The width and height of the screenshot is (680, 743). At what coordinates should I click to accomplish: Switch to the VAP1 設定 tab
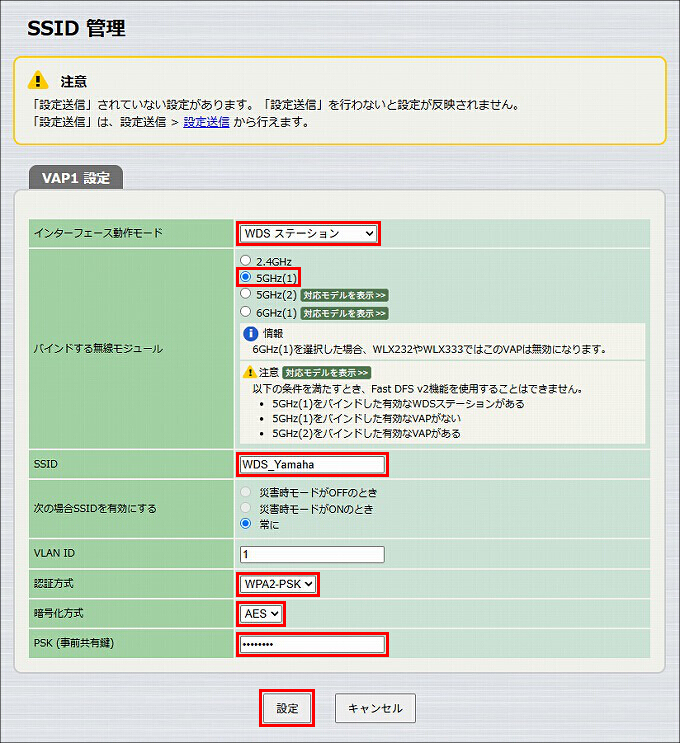coord(76,178)
